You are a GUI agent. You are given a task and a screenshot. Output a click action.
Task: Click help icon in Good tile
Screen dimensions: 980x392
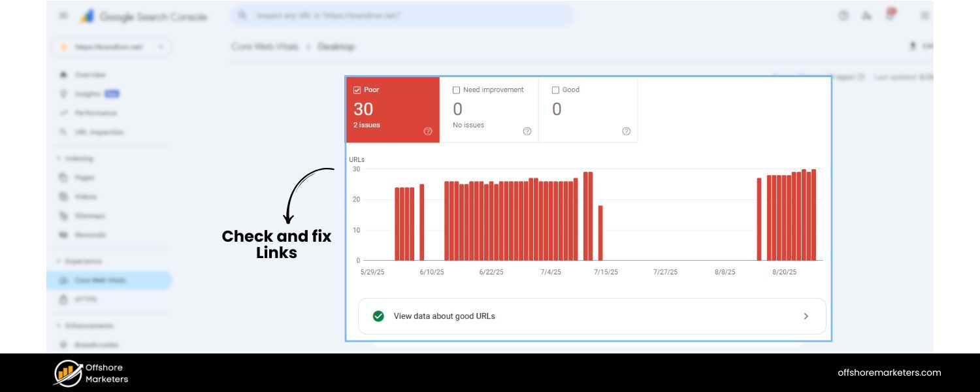tap(627, 131)
